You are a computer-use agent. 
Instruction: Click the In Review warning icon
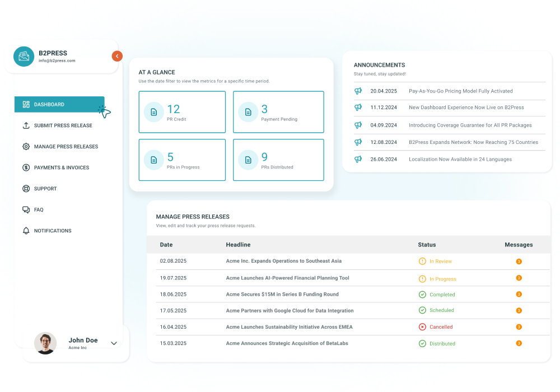(x=422, y=262)
